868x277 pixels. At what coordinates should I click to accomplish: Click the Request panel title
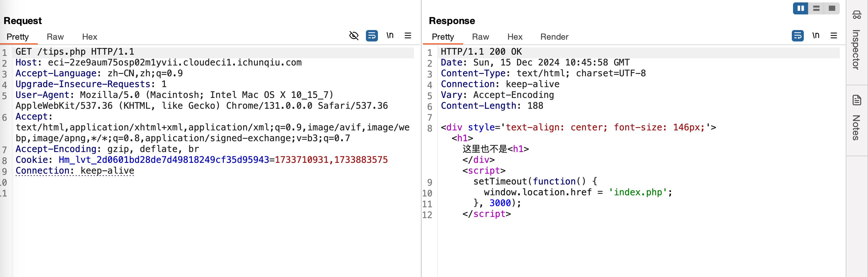tap(22, 21)
